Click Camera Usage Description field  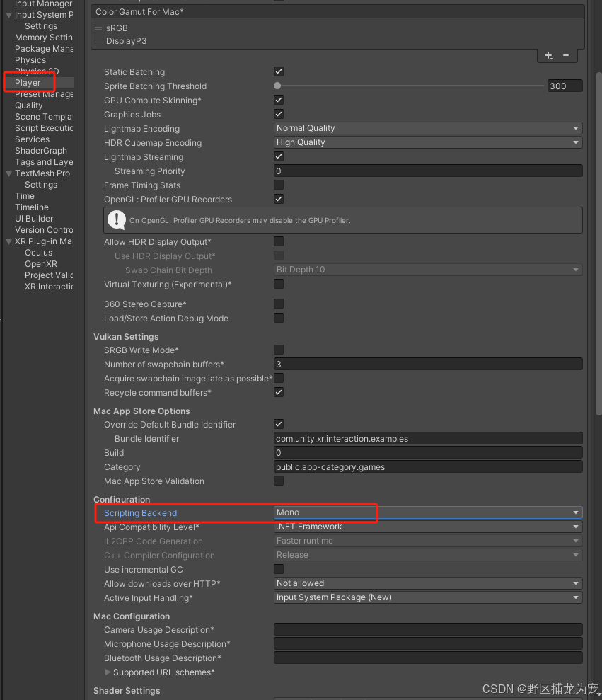click(x=428, y=629)
